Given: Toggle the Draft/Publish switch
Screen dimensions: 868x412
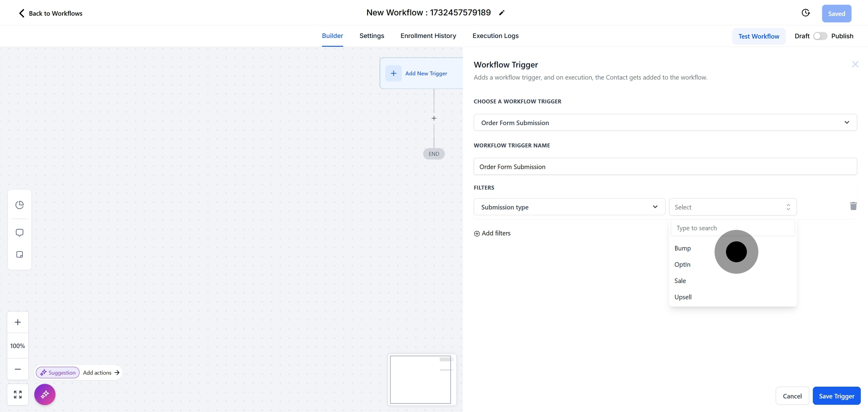Looking at the screenshot, I should click(x=820, y=36).
